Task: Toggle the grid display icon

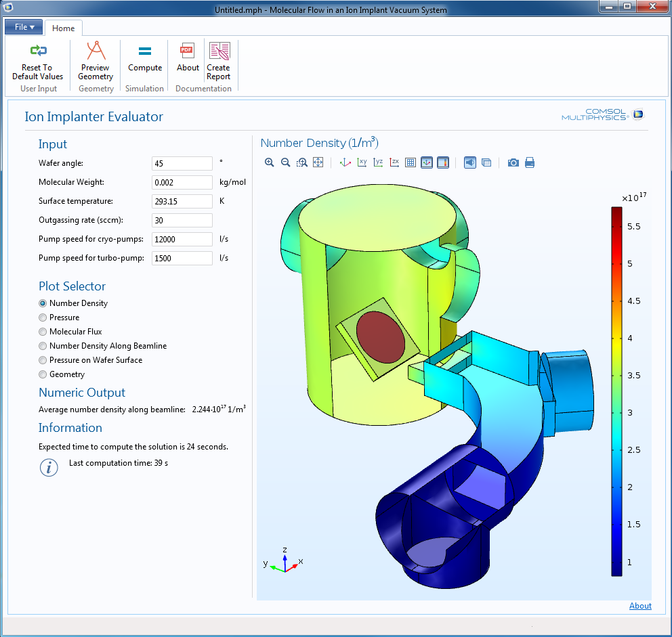Action: click(411, 162)
